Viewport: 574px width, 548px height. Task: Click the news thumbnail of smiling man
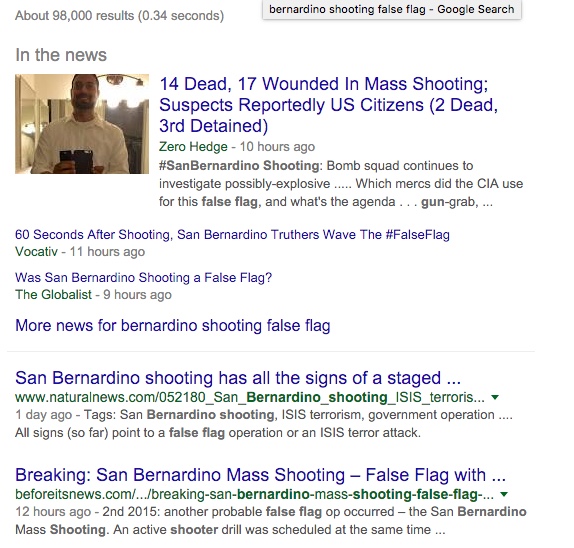pos(82,124)
